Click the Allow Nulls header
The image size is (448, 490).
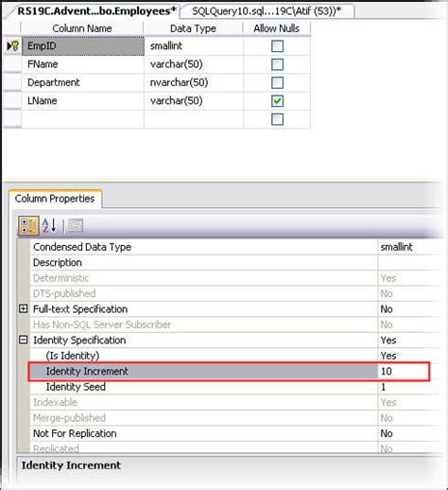coord(277,28)
